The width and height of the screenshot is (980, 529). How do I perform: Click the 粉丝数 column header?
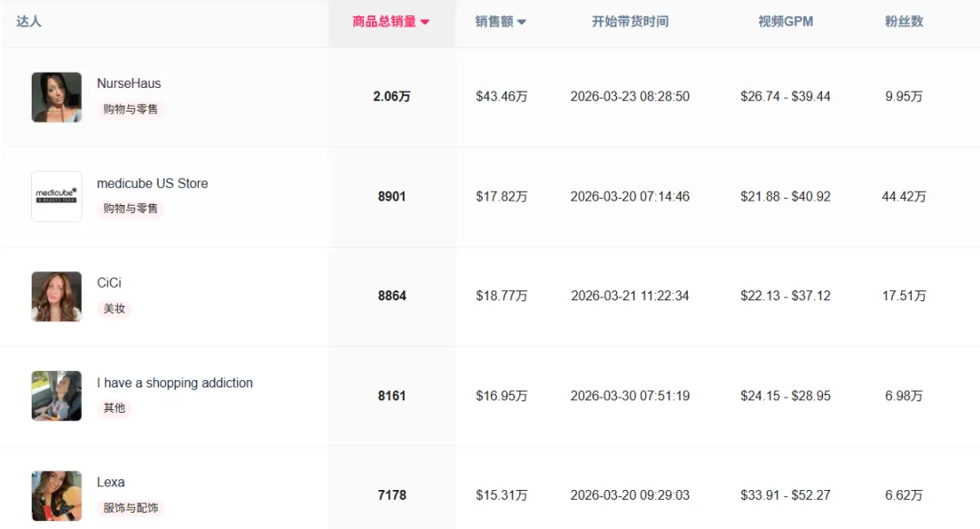click(904, 20)
